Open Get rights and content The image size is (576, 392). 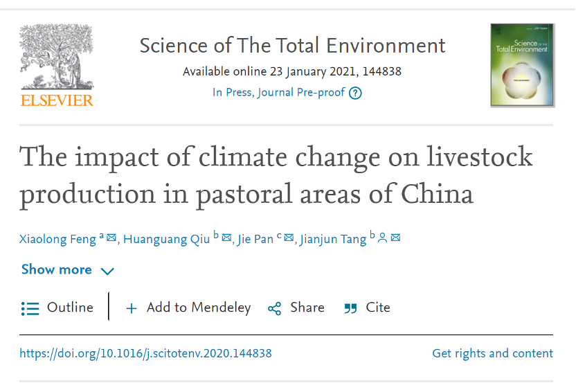(492, 353)
